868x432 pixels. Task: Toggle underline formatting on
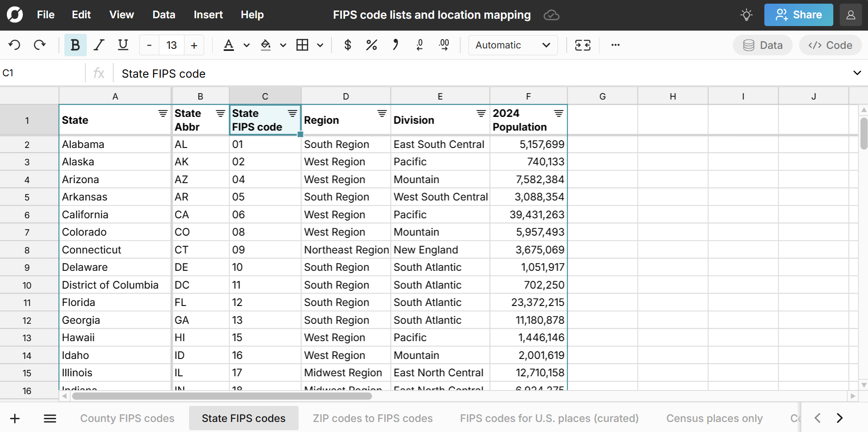(x=122, y=45)
